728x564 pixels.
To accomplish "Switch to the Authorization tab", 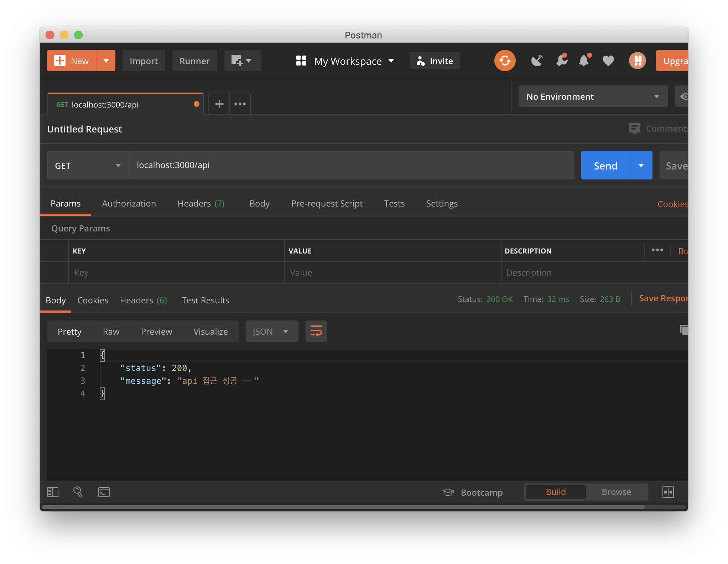I will click(129, 204).
